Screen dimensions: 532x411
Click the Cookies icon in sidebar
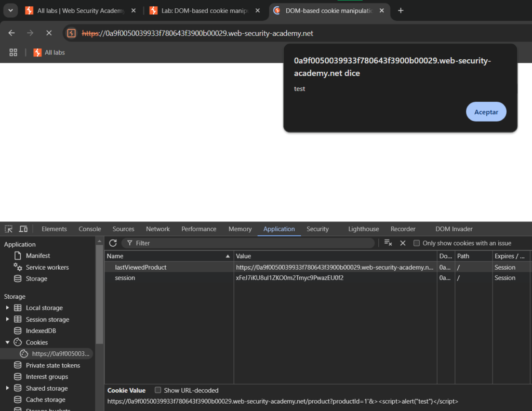pos(18,342)
